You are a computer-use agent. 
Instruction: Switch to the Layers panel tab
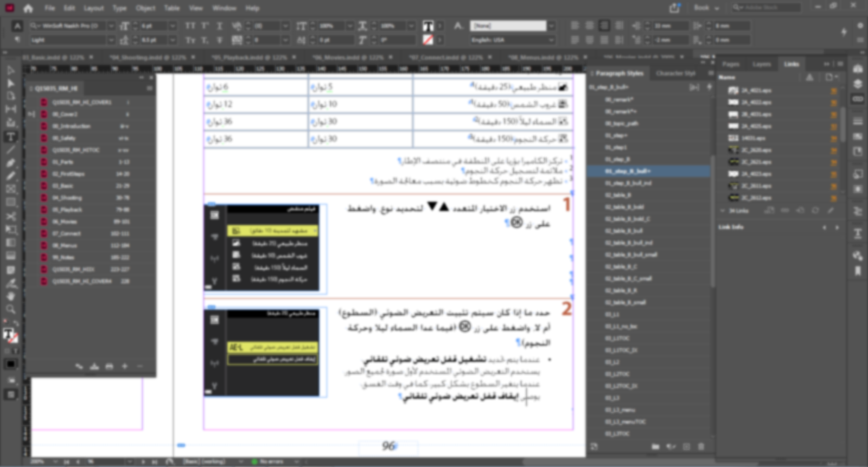[761, 64]
